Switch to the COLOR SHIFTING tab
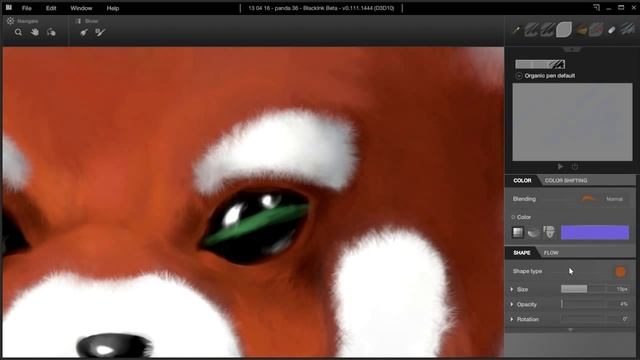Image resolution: width=640 pixels, height=360 pixels. click(566, 180)
